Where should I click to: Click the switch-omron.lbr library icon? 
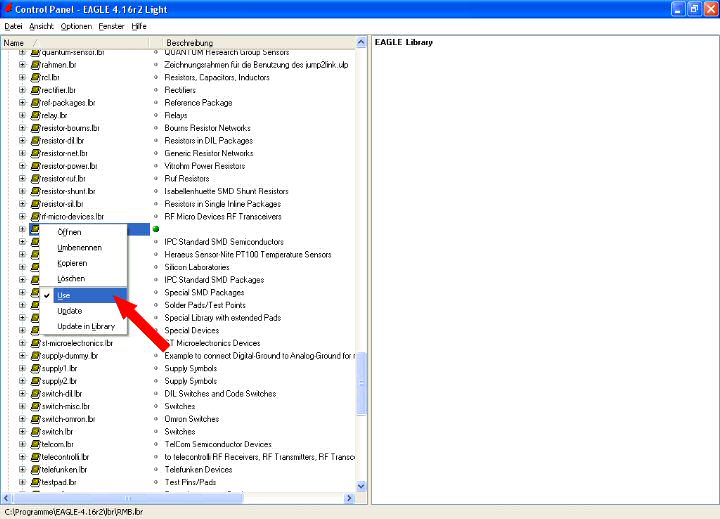point(35,419)
